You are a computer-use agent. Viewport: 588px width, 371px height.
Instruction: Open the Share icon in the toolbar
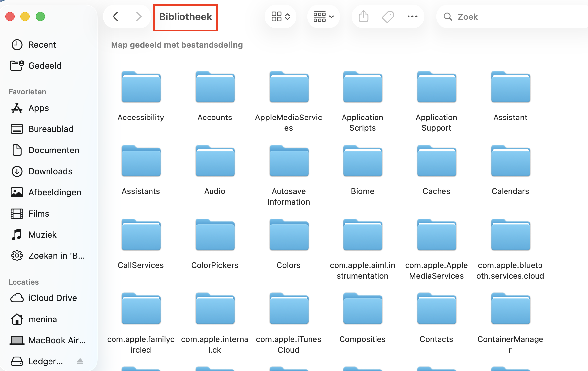coord(363,16)
